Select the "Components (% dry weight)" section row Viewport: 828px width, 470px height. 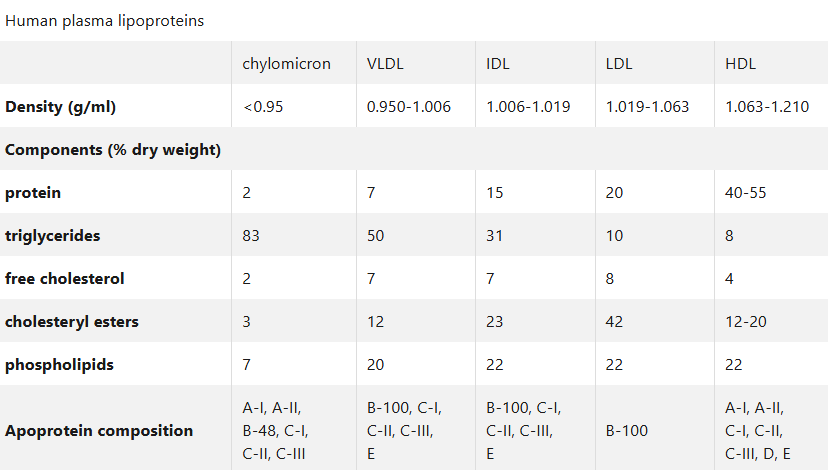tap(113, 150)
